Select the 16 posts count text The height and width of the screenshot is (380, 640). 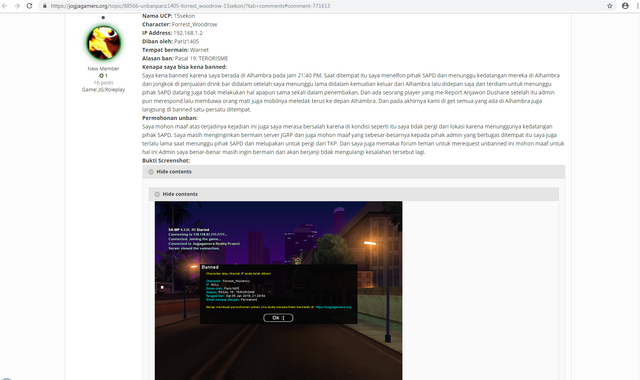click(103, 82)
